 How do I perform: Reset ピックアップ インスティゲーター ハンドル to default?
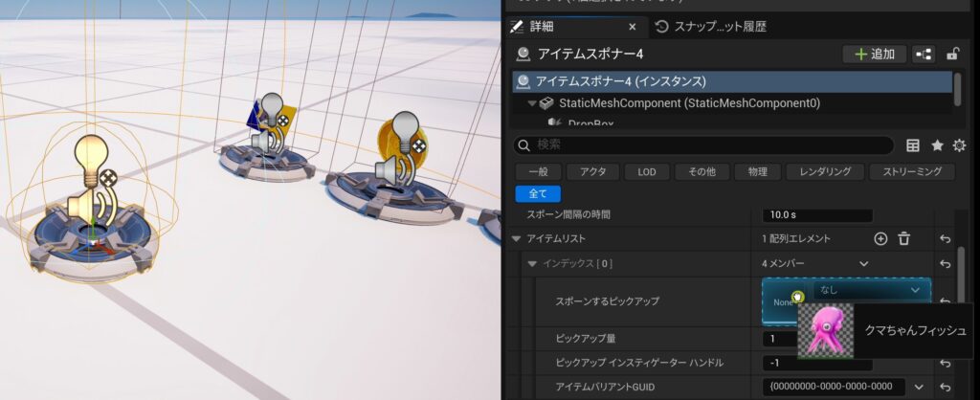click(x=944, y=363)
